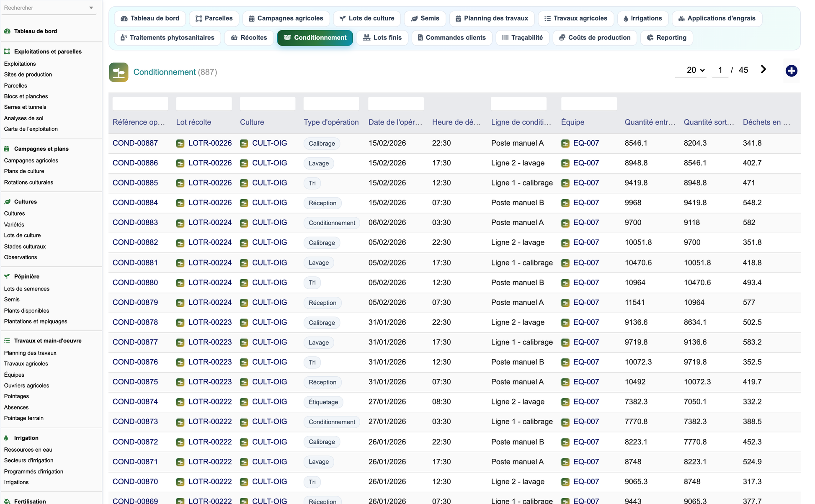
Task: Click Exploitations et parcelles section icon
Action: (7, 51)
